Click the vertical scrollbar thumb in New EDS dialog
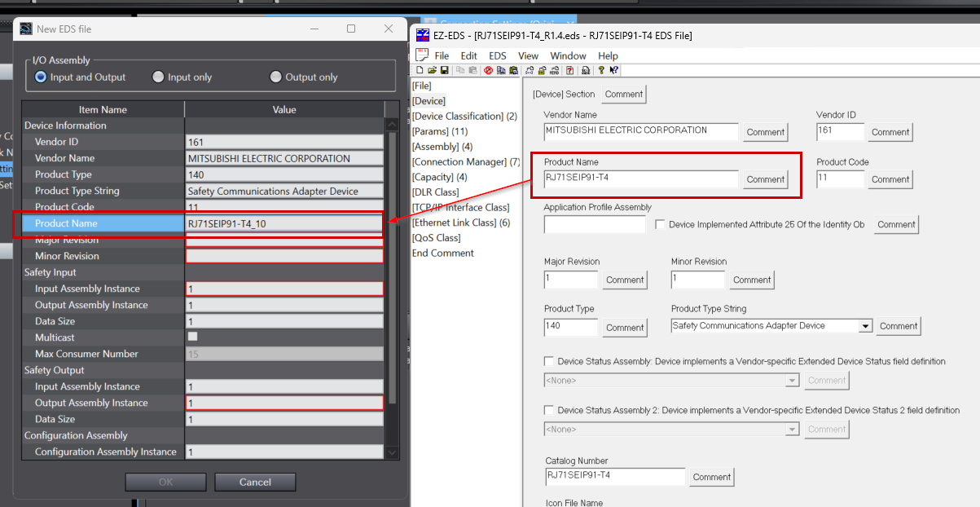The height and width of the screenshot is (507, 980). click(393, 267)
